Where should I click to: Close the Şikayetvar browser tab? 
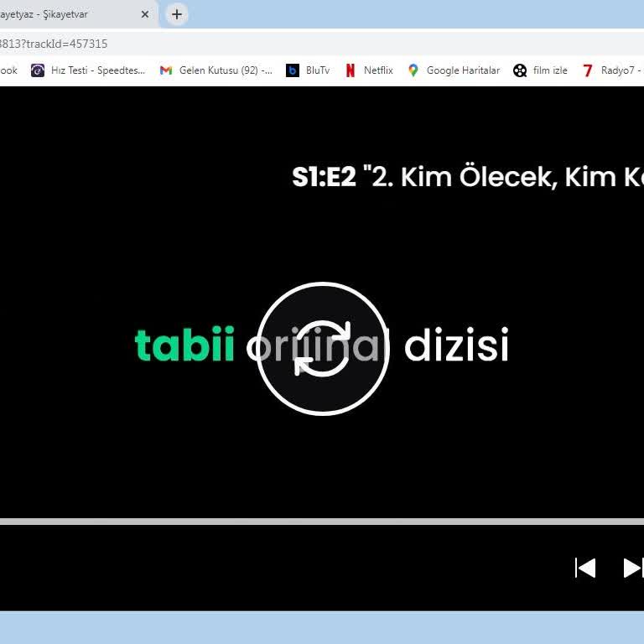pyautogui.click(x=144, y=14)
